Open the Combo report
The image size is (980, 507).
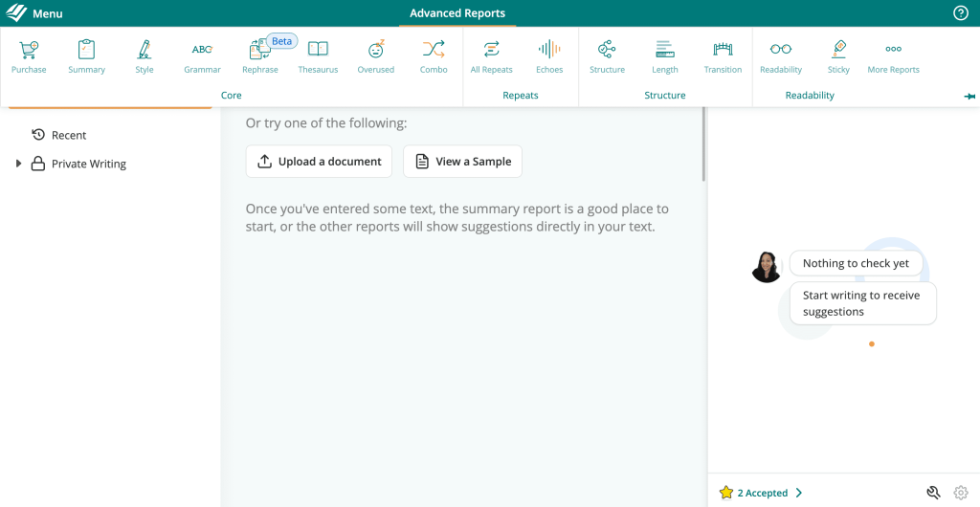pos(434,56)
